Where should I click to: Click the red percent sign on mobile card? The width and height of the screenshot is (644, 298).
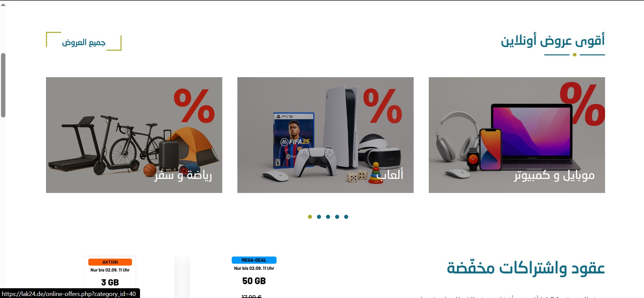point(583,104)
